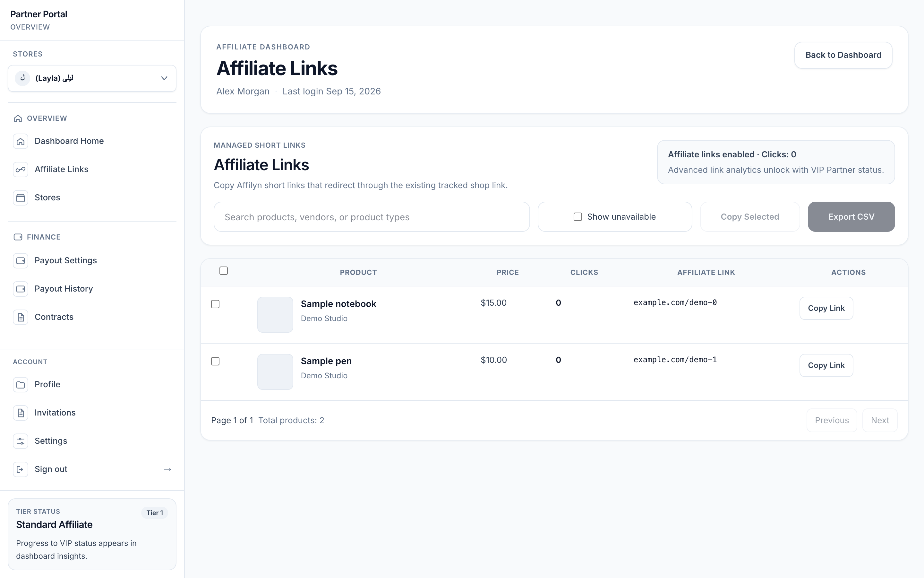This screenshot has height=578, width=924.
Task: Click the Back to Dashboard button
Action: [x=843, y=55]
